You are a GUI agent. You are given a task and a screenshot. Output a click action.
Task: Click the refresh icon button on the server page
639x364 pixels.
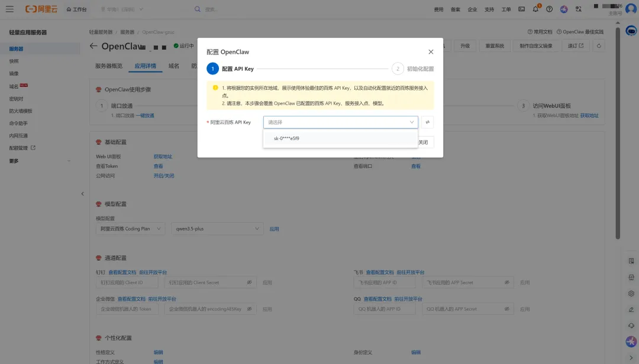click(x=599, y=45)
